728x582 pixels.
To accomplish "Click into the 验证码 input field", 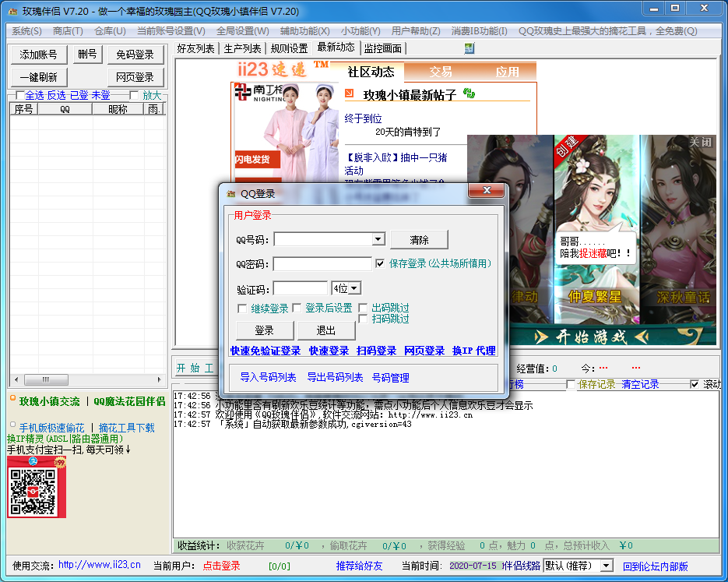I will (x=301, y=288).
